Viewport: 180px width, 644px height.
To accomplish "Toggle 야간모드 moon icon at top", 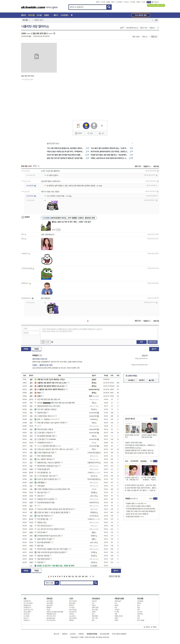I will pyautogui.click(x=153, y=2).
